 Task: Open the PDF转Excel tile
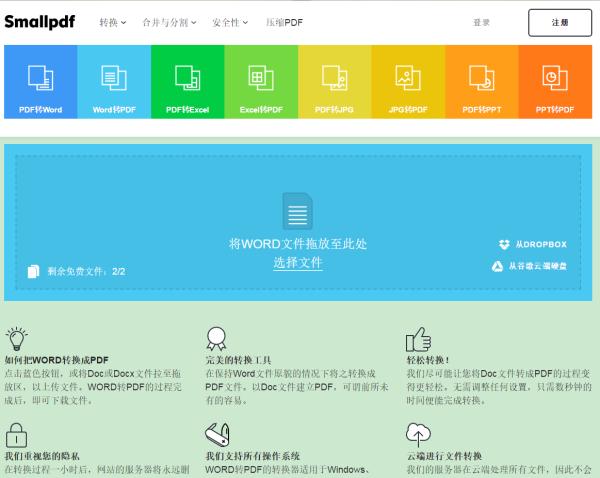click(188, 82)
